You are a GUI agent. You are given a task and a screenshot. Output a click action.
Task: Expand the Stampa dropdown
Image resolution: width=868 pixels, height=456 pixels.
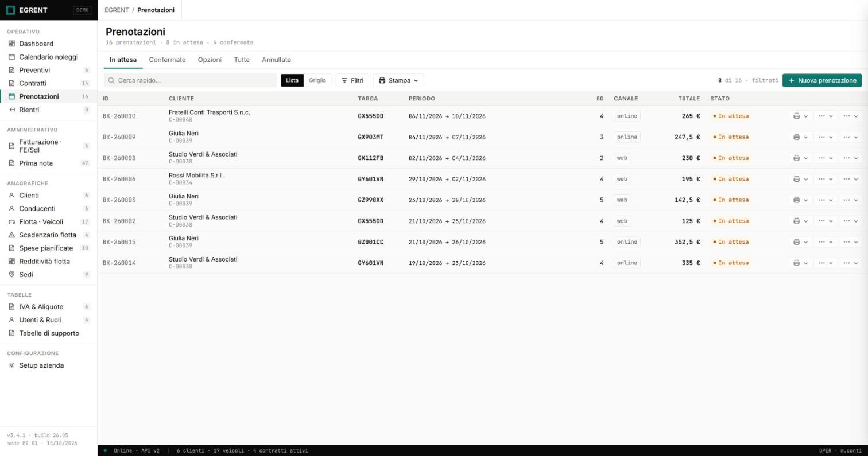click(398, 80)
